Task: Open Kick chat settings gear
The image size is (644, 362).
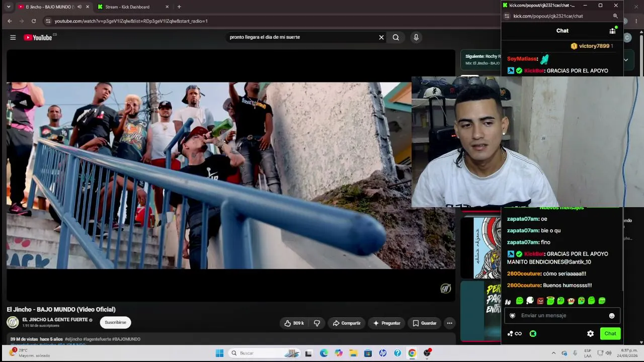Action: click(591, 334)
